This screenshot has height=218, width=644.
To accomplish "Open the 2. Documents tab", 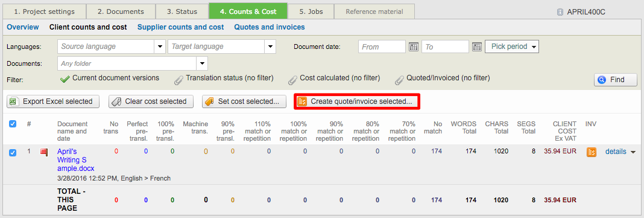I will (121, 11).
